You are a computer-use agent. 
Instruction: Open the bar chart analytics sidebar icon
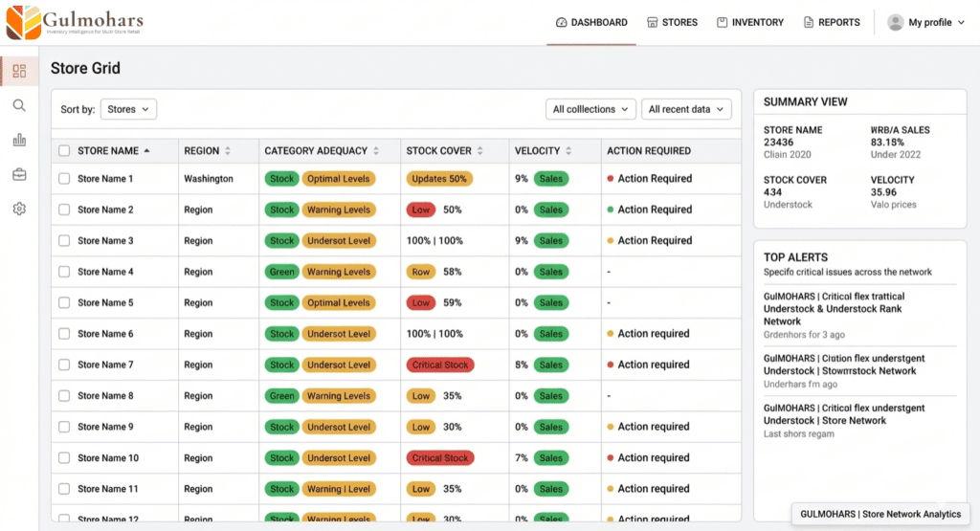point(19,140)
